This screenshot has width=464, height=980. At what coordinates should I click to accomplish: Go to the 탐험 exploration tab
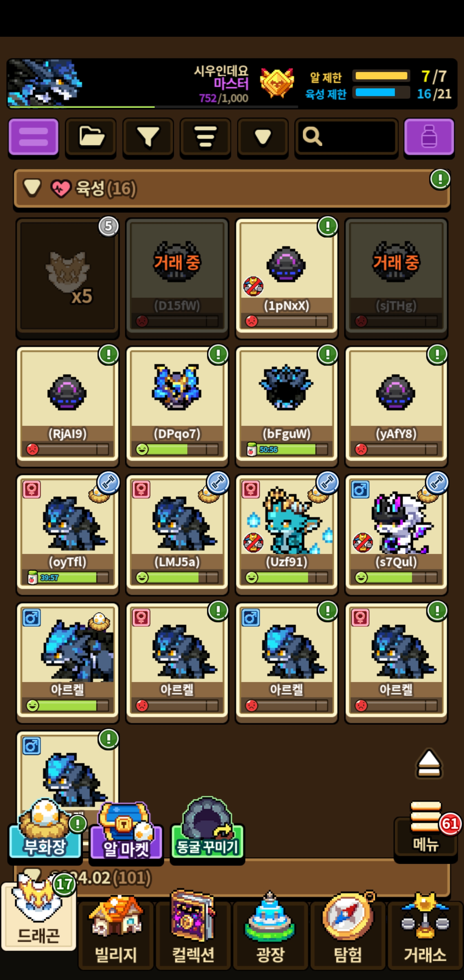[x=348, y=932]
